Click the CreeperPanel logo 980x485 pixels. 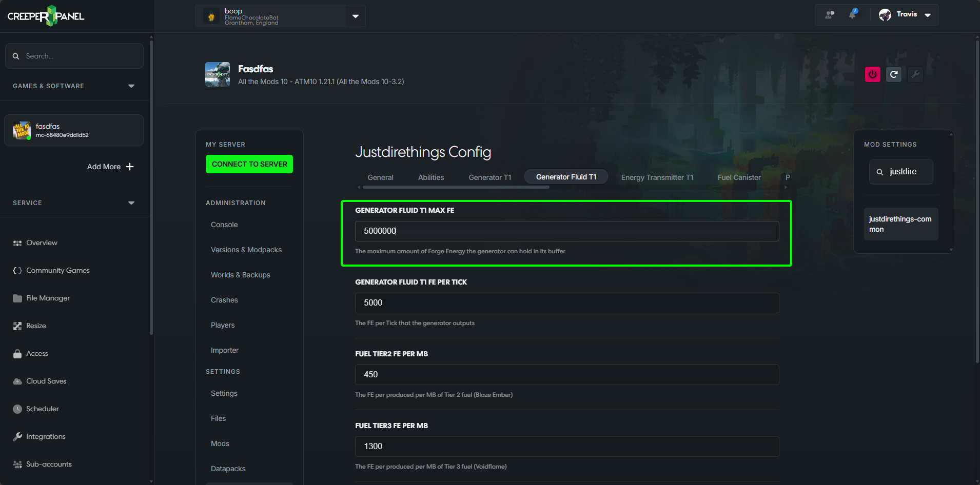pyautogui.click(x=46, y=16)
